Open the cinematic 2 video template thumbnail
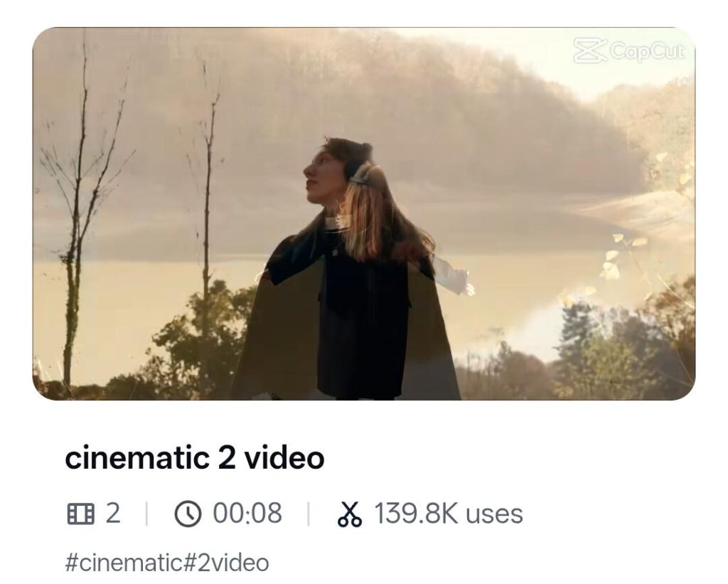The width and height of the screenshot is (728, 584). click(363, 213)
